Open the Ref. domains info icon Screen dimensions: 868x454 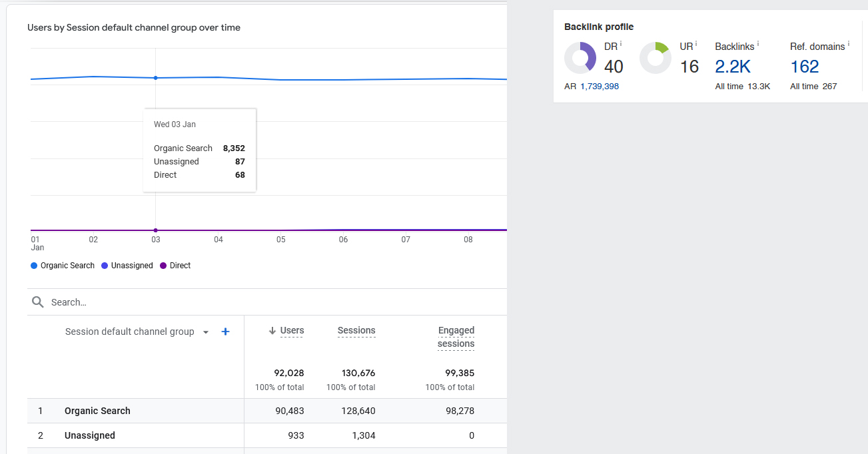pyautogui.click(x=849, y=44)
